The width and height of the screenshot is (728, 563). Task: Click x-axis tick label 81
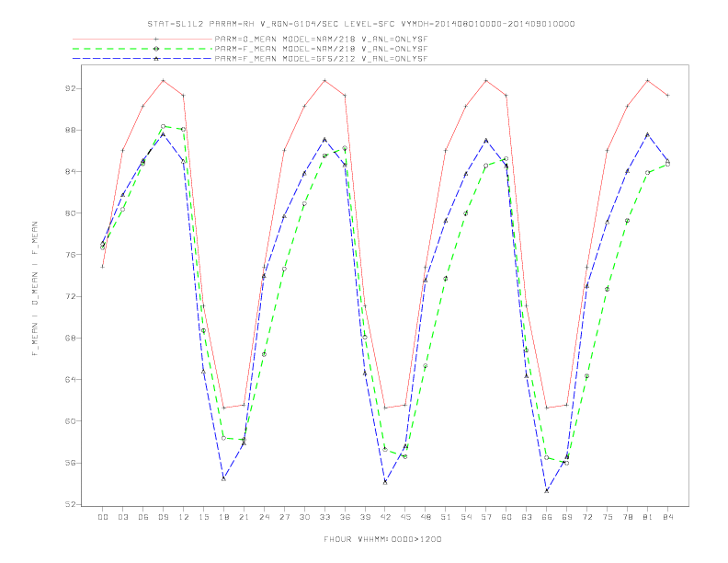coord(648,517)
